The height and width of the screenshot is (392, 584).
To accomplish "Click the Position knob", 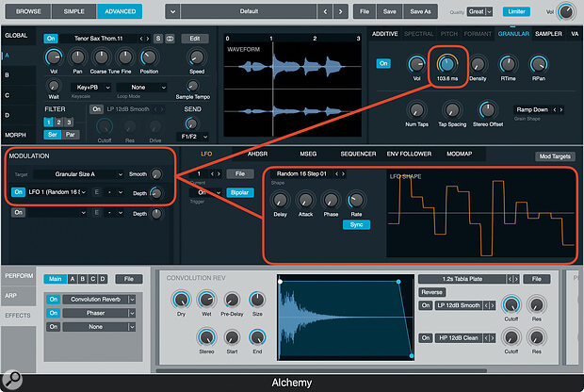I will [149, 57].
